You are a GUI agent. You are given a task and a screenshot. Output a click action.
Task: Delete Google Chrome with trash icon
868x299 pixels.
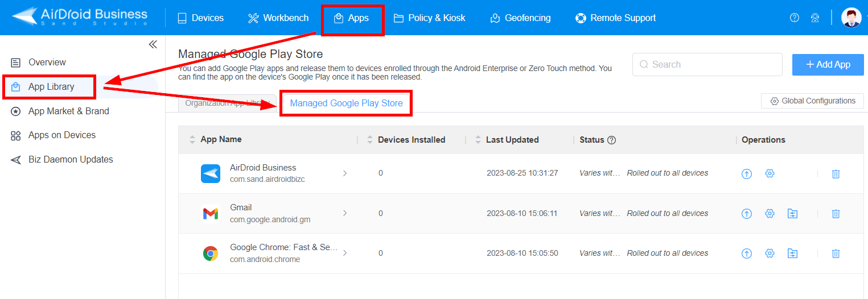[836, 254]
